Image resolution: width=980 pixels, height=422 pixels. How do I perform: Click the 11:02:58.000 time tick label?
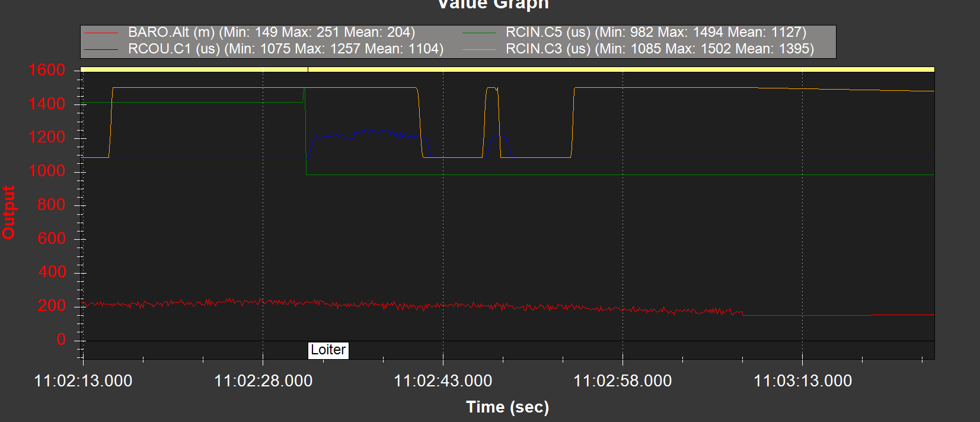(623, 381)
